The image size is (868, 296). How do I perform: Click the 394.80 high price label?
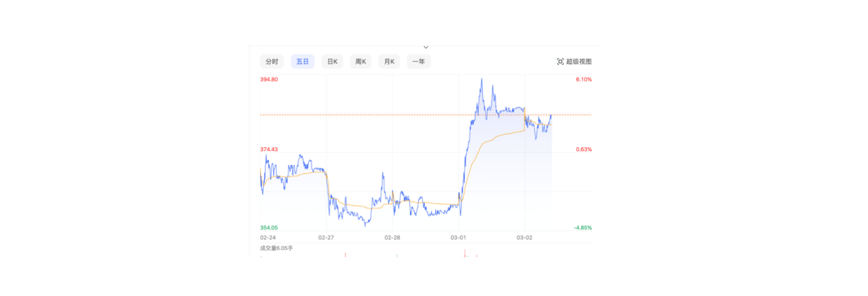coord(269,79)
